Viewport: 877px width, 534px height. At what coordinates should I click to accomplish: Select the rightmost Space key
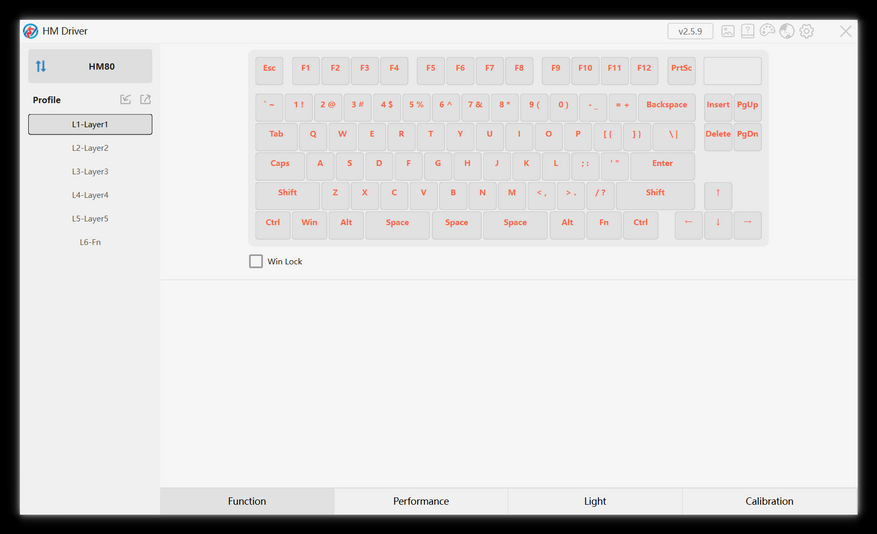515,225
